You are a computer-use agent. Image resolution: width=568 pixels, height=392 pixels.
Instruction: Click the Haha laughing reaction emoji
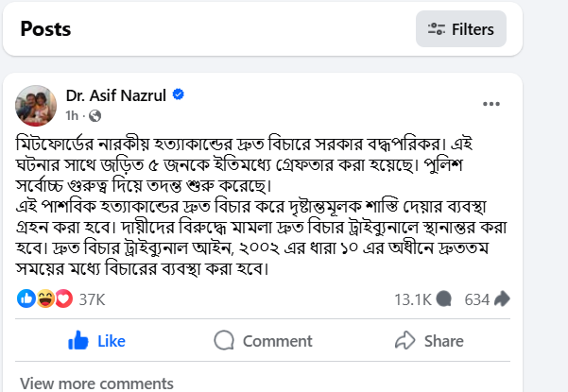(x=44, y=298)
